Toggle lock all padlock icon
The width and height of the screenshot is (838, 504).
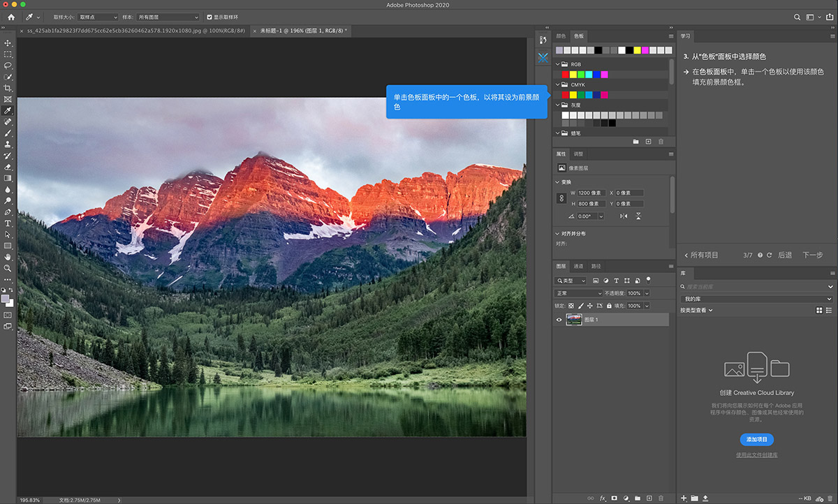pos(609,306)
